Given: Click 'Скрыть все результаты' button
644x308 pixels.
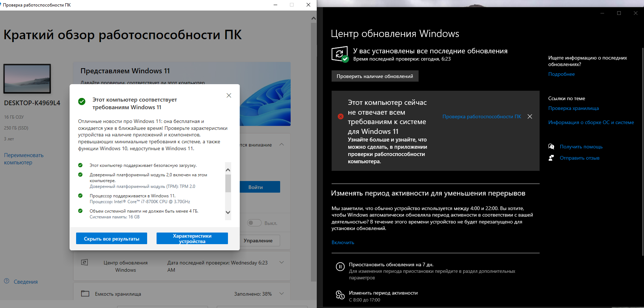Looking at the screenshot, I should (x=112, y=238).
